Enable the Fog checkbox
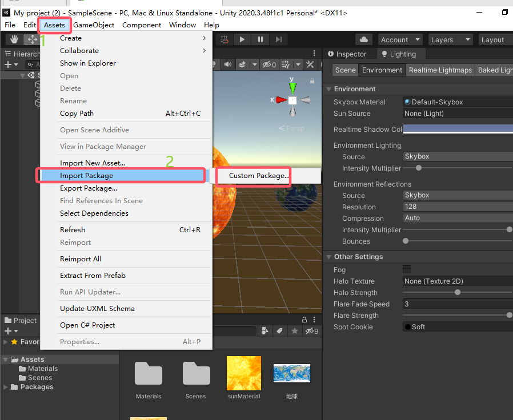513x420 pixels. tap(407, 270)
